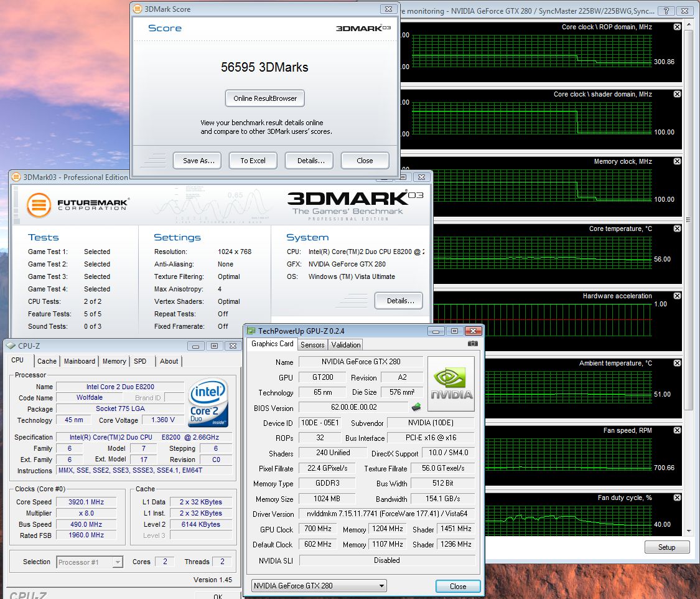700x599 pixels.
Task: Click the Driver Version field in GPU-Z
Action: click(x=387, y=514)
